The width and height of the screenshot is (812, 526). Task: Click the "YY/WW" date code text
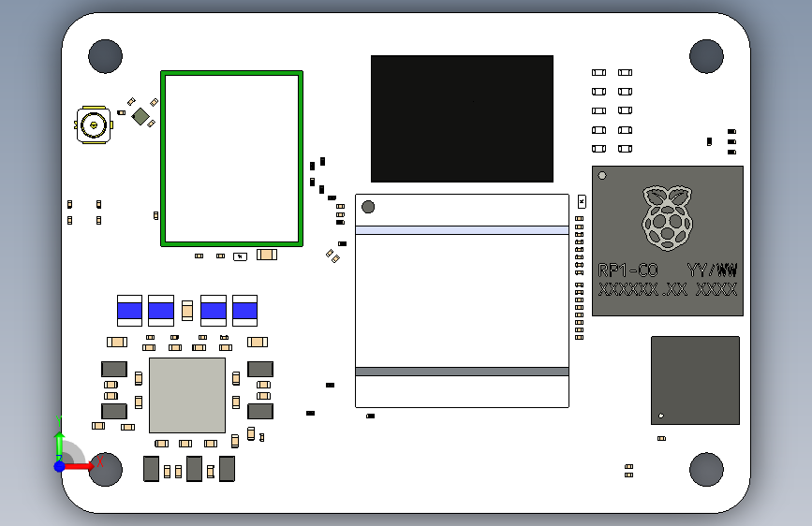click(712, 270)
